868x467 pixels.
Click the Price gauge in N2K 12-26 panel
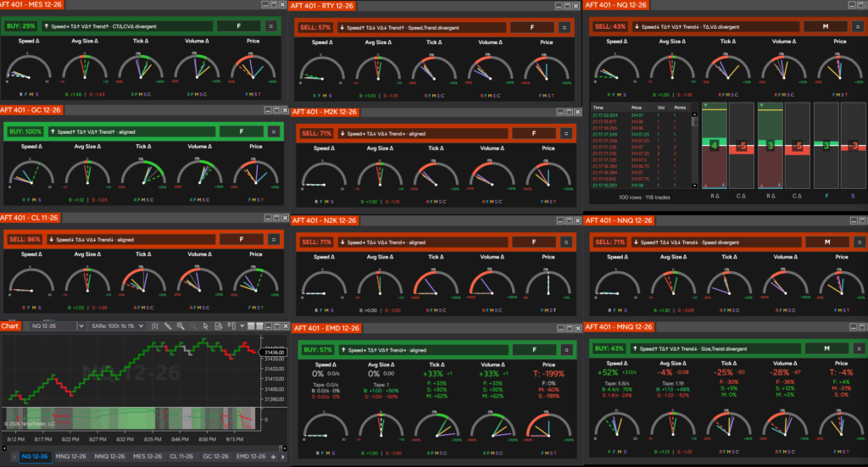[x=548, y=283]
